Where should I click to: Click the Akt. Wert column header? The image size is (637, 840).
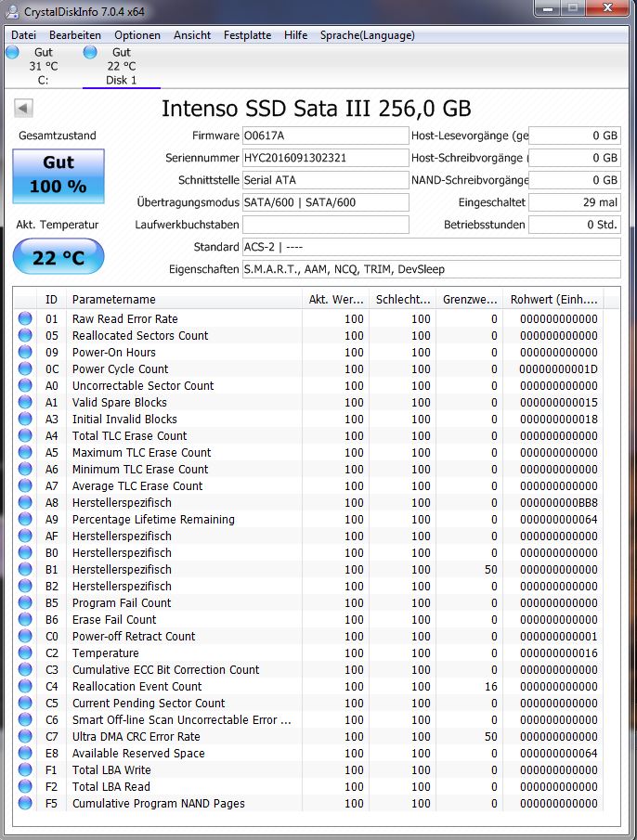pos(335,300)
